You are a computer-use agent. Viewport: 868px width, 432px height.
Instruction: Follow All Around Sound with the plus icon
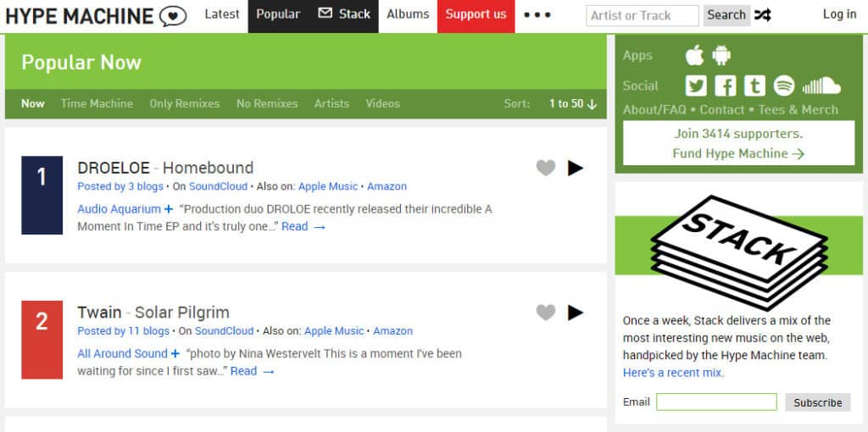click(175, 353)
